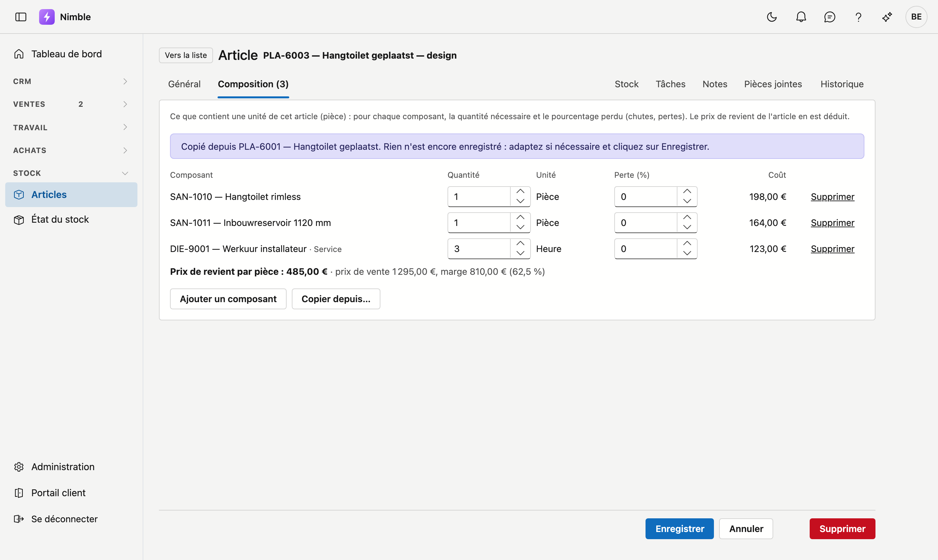Expand the VENTES section
Viewport: 938px width, 560px height.
point(71,104)
